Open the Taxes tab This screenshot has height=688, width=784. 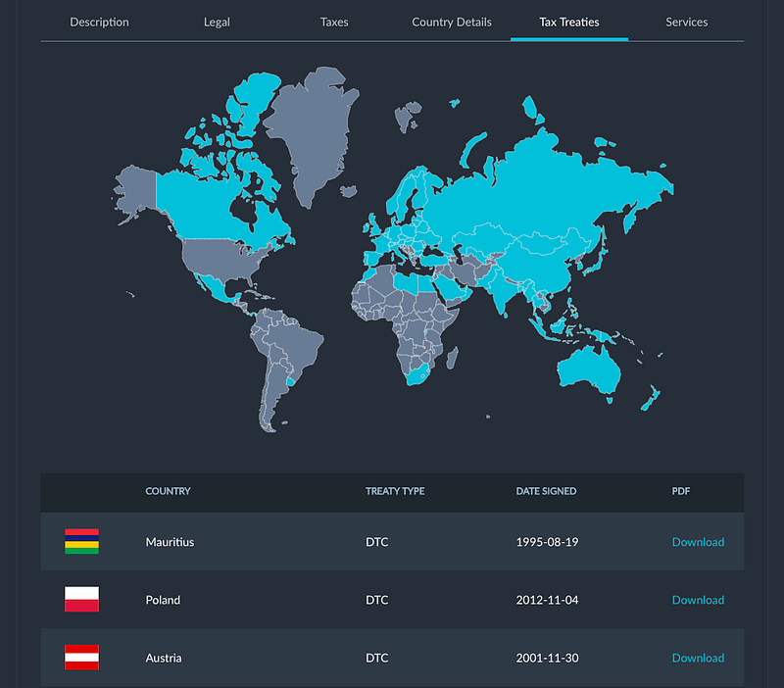click(334, 22)
